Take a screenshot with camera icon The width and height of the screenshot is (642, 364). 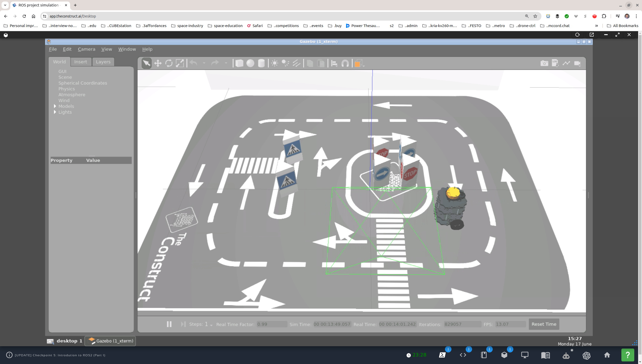coord(544,63)
